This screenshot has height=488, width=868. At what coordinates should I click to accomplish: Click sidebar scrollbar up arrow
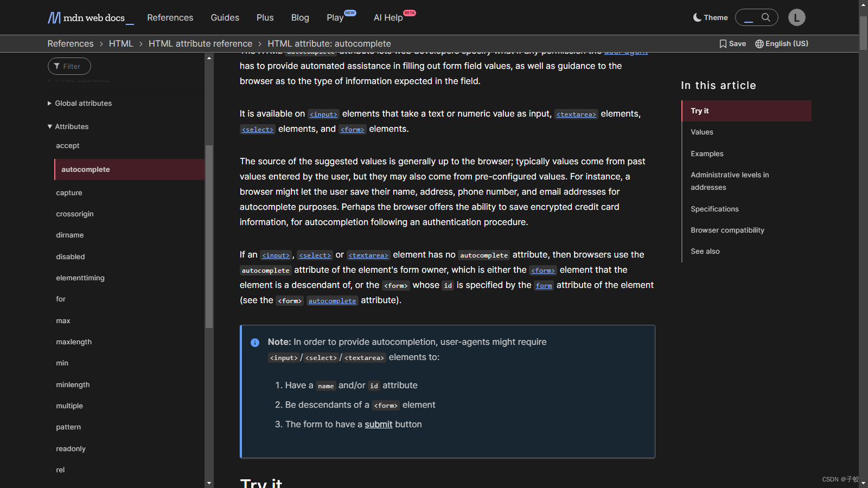(209, 57)
